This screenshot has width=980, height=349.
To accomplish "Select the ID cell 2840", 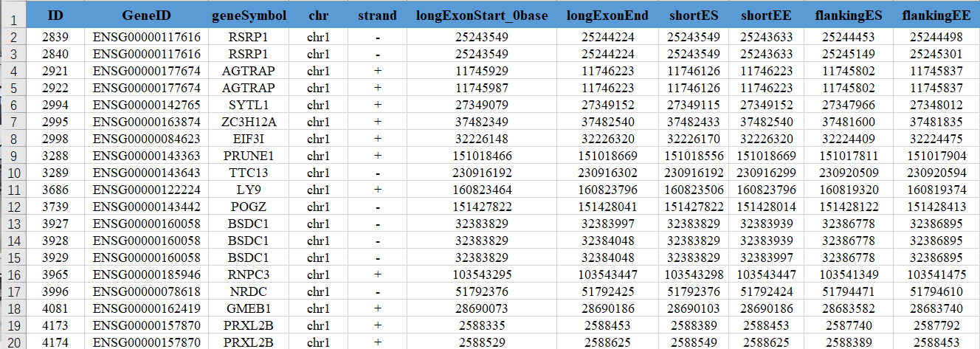I will (55, 54).
